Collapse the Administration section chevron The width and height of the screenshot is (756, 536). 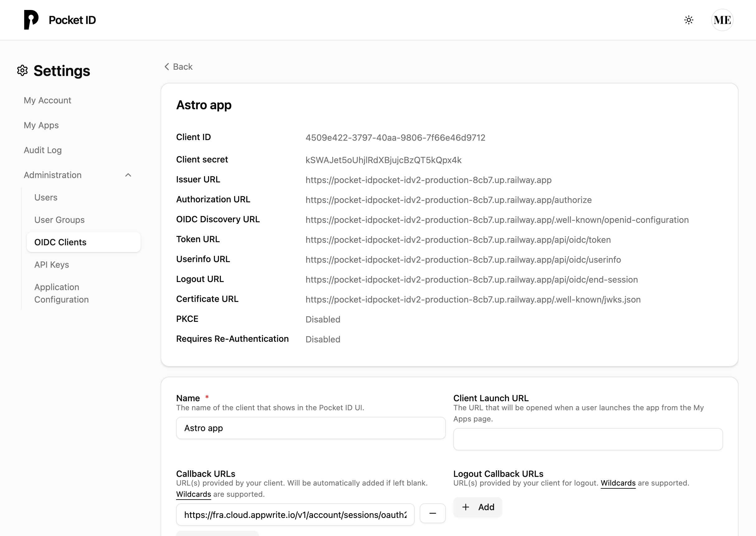pyautogui.click(x=128, y=175)
